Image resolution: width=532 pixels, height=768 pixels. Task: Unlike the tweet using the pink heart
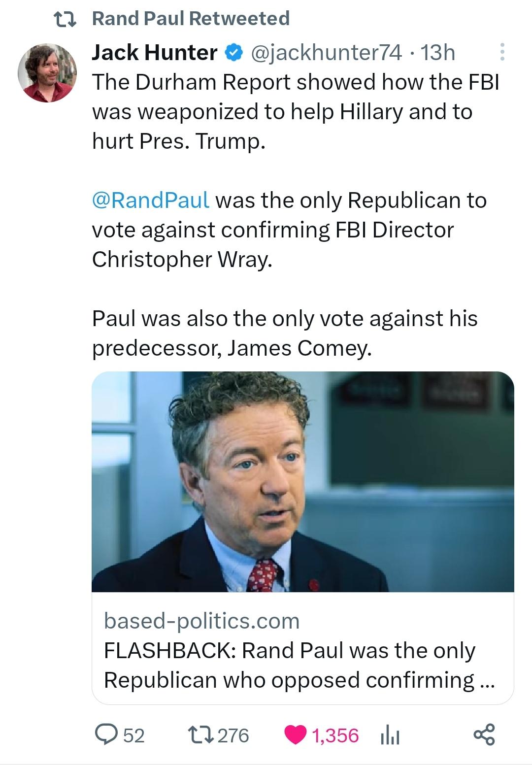[x=295, y=735]
